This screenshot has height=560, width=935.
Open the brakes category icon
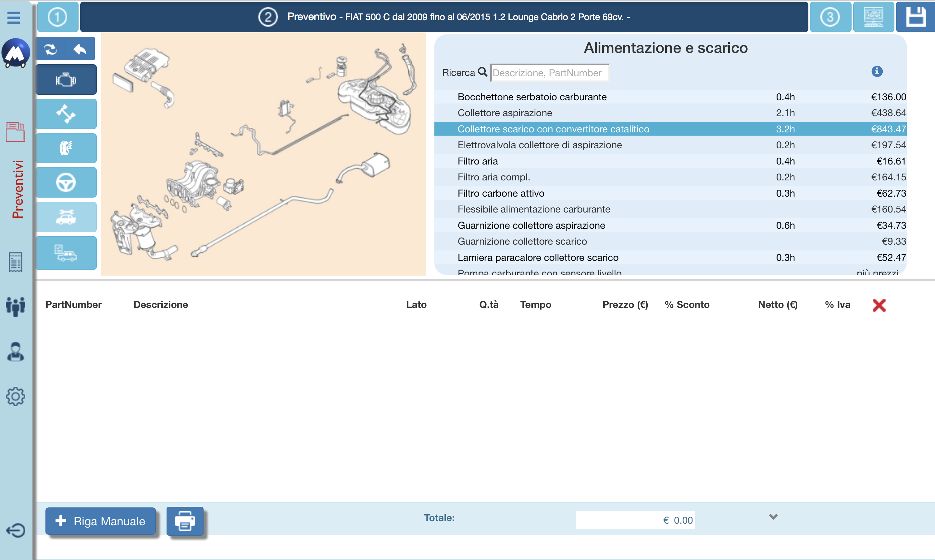pyautogui.click(x=66, y=148)
